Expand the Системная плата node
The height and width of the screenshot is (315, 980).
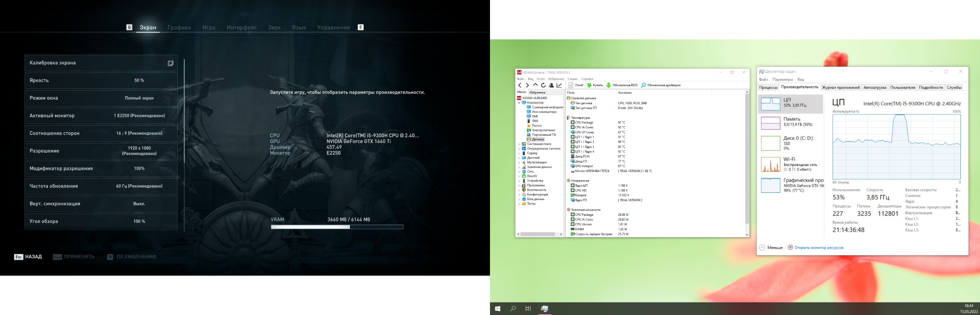click(519, 144)
